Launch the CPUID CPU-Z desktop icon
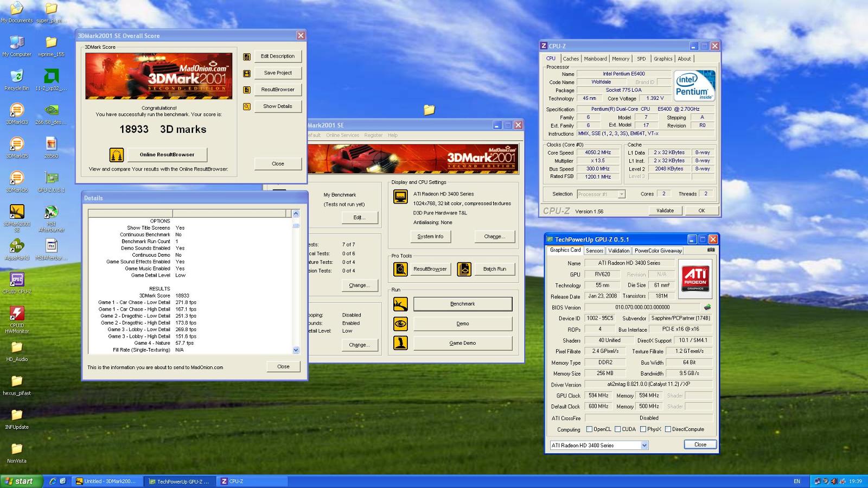 click(x=17, y=282)
